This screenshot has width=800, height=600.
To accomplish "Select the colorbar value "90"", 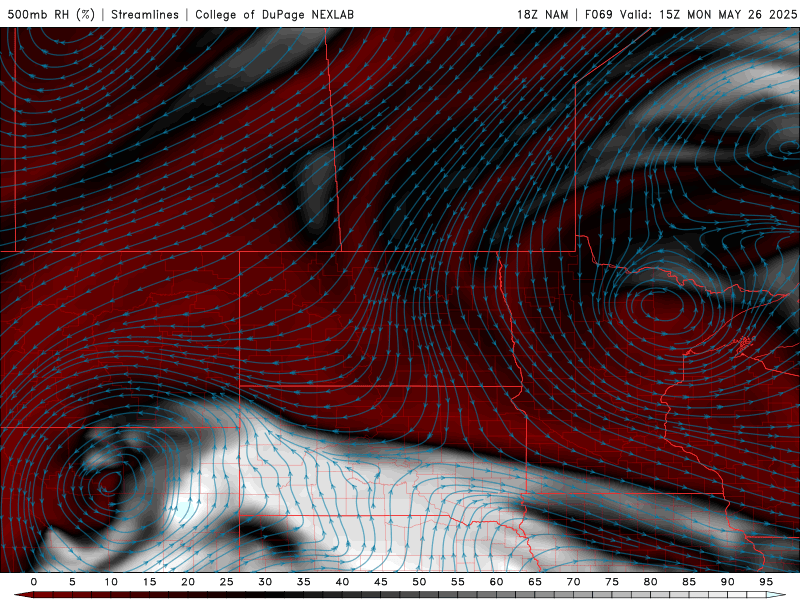I will point(727,582).
